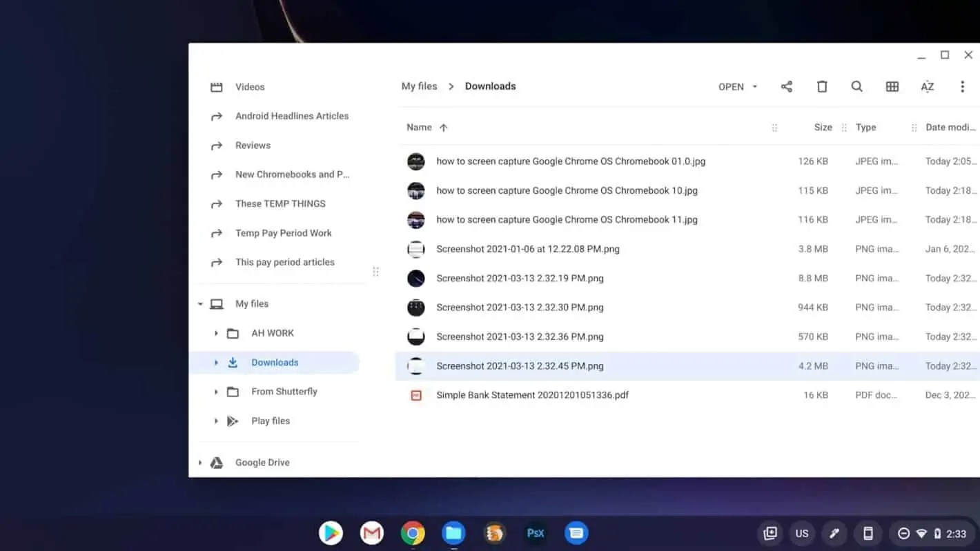Open Photoshop Express (PsX) from shelf
Screen dimensions: 980x551
[x=536, y=533]
